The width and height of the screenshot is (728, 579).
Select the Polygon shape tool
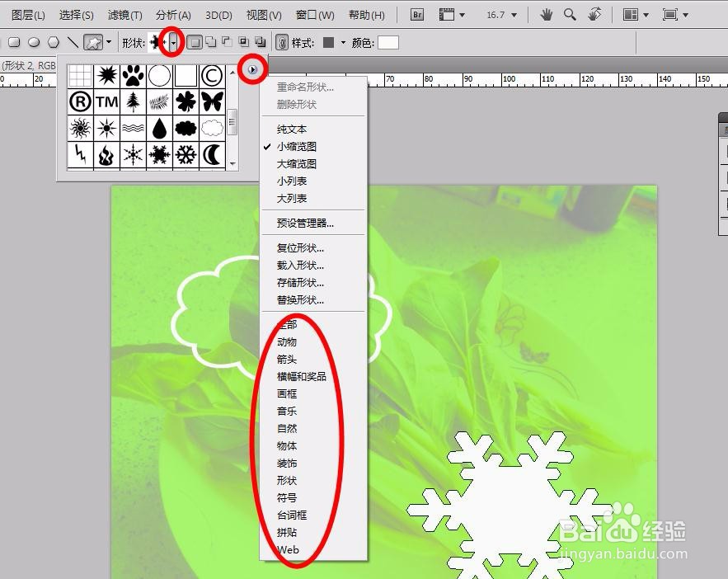51,42
